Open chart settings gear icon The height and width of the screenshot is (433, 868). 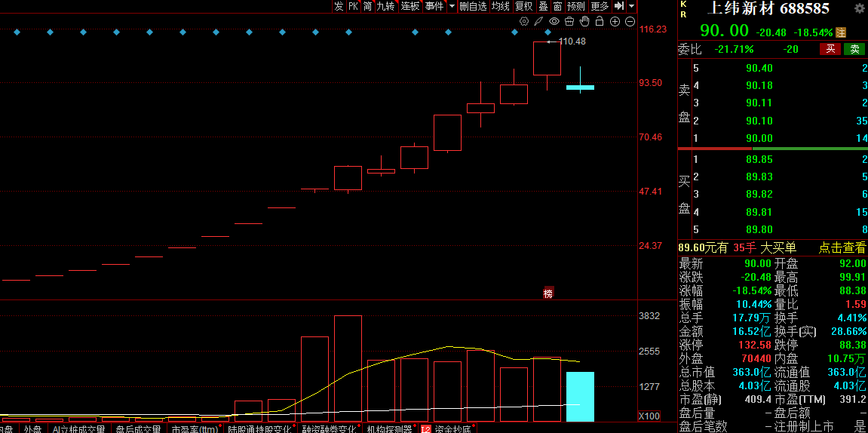pyautogui.click(x=523, y=22)
